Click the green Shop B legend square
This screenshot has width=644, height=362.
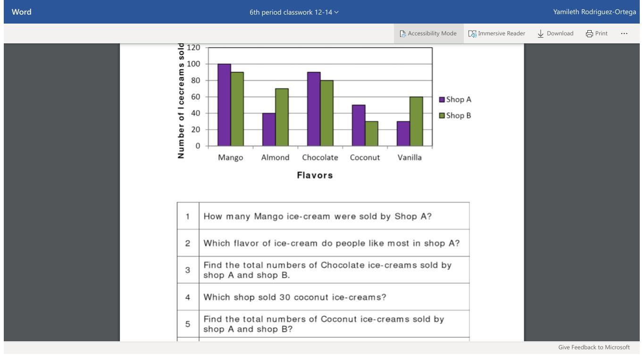442,115
